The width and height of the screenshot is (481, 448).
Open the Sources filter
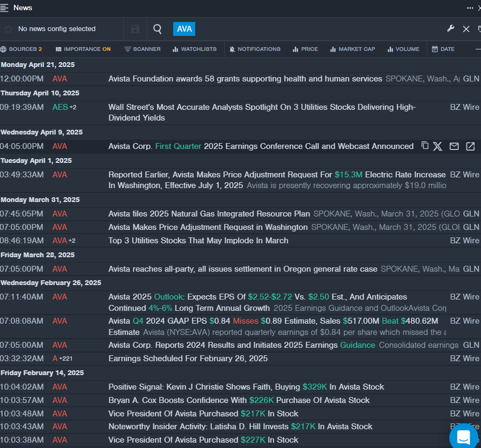point(21,49)
